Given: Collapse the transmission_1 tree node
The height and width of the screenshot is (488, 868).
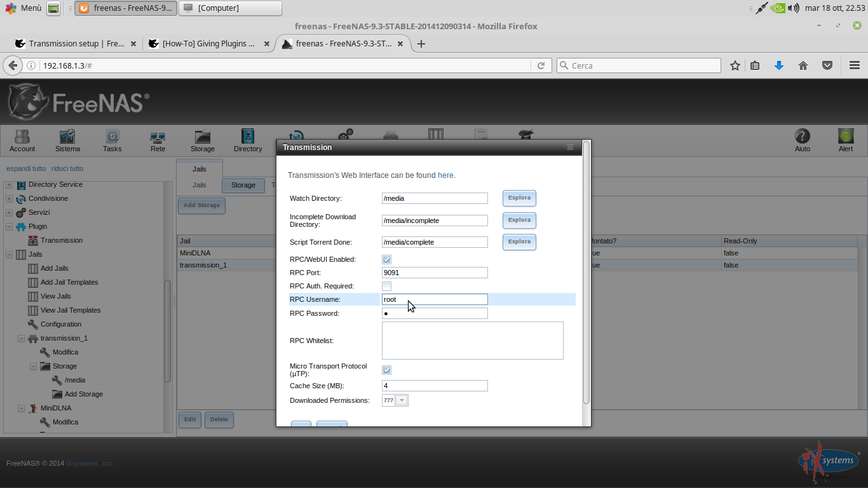Looking at the screenshot, I should coord(22,338).
